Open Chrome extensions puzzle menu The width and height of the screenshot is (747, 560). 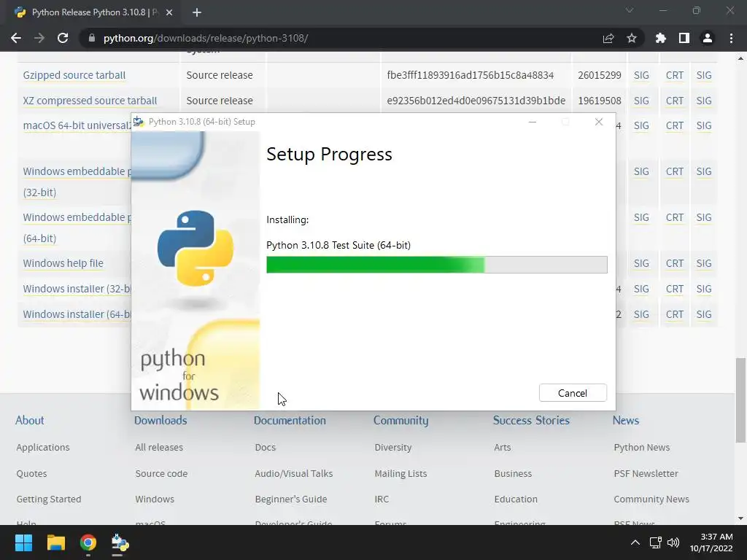[x=660, y=38]
